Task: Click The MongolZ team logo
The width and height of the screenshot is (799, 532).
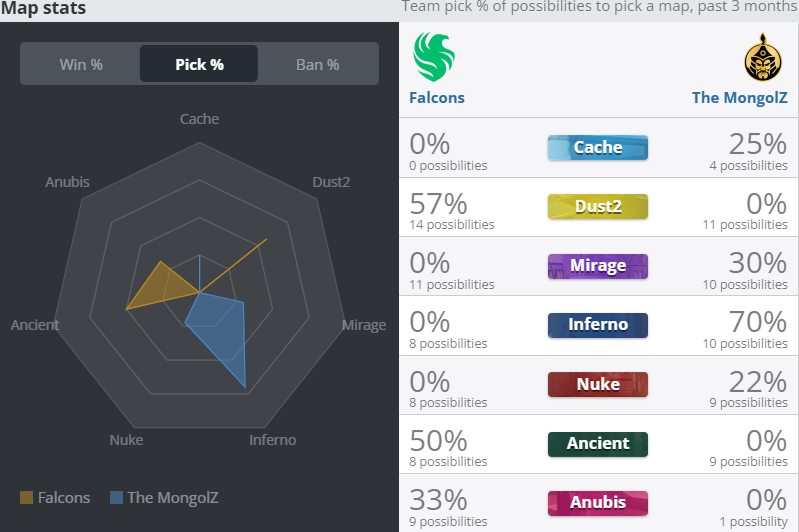Action: 763,58
